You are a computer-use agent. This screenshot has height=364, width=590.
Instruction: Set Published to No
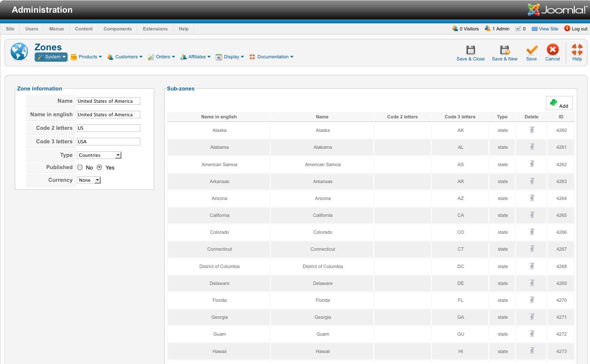click(x=80, y=167)
